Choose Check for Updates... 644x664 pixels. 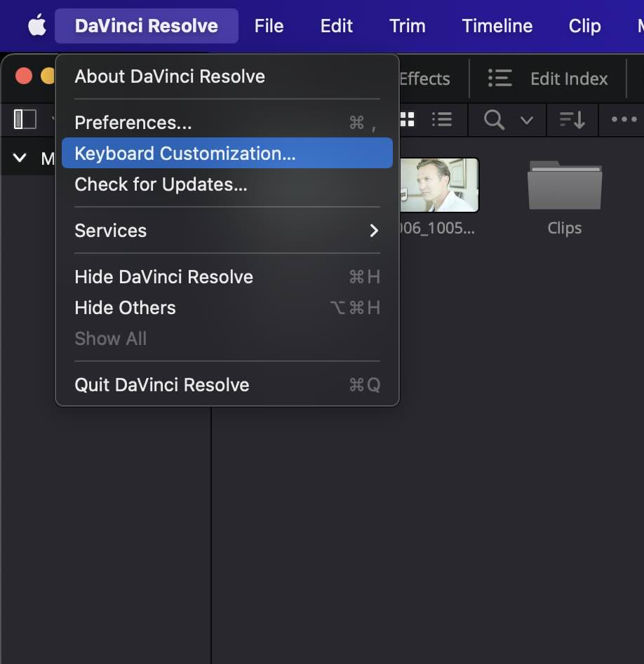(x=227, y=184)
